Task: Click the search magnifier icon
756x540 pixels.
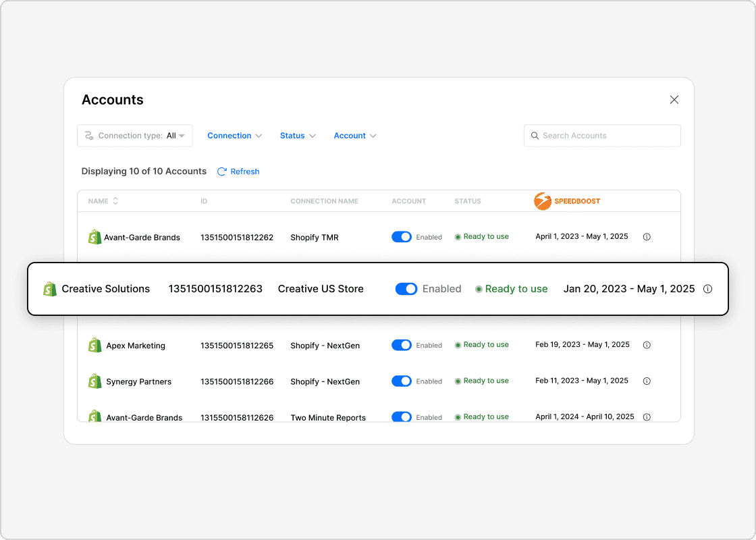Action: click(535, 136)
